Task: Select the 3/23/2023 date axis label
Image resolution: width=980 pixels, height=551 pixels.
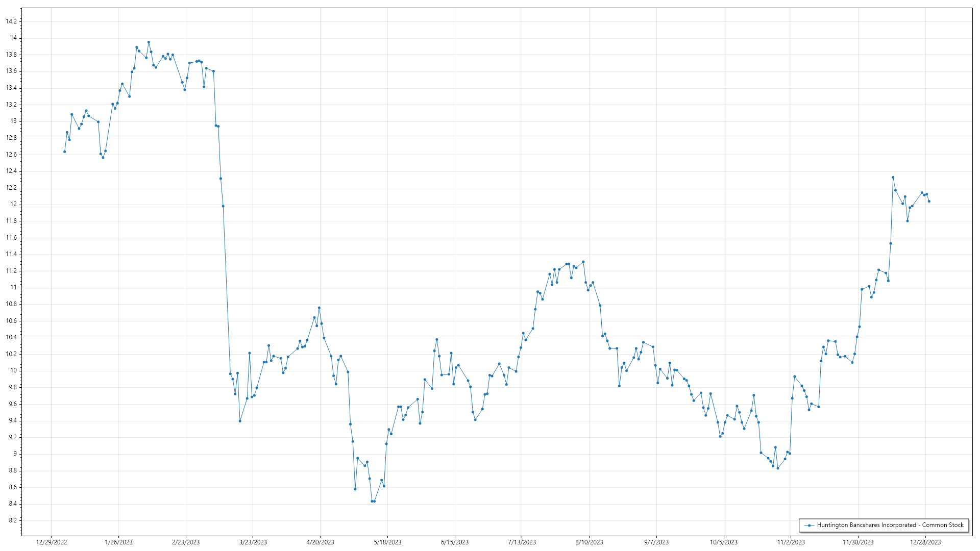Action: click(253, 542)
